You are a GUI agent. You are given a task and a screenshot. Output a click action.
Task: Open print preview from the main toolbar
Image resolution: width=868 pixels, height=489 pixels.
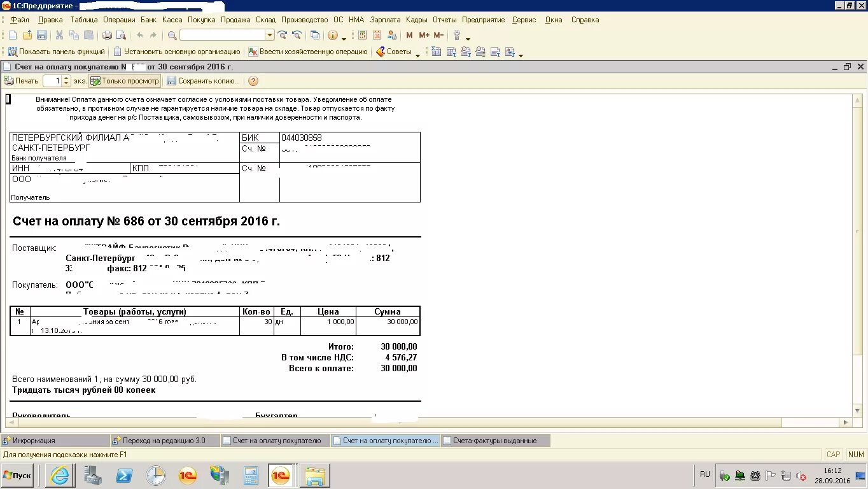coord(122,36)
